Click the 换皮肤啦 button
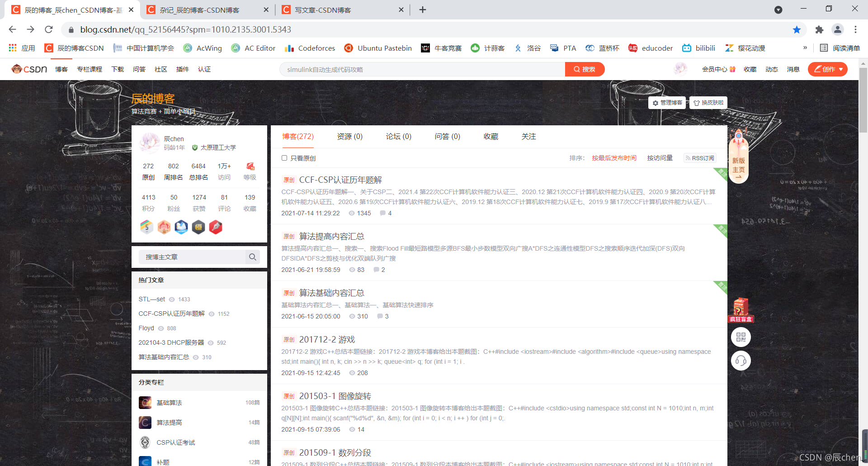Image resolution: width=868 pixels, height=466 pixels. (708, 103)
